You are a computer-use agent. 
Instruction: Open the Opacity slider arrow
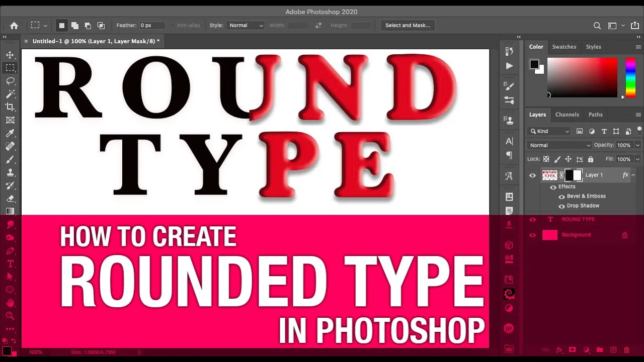(x=637, y=145)
